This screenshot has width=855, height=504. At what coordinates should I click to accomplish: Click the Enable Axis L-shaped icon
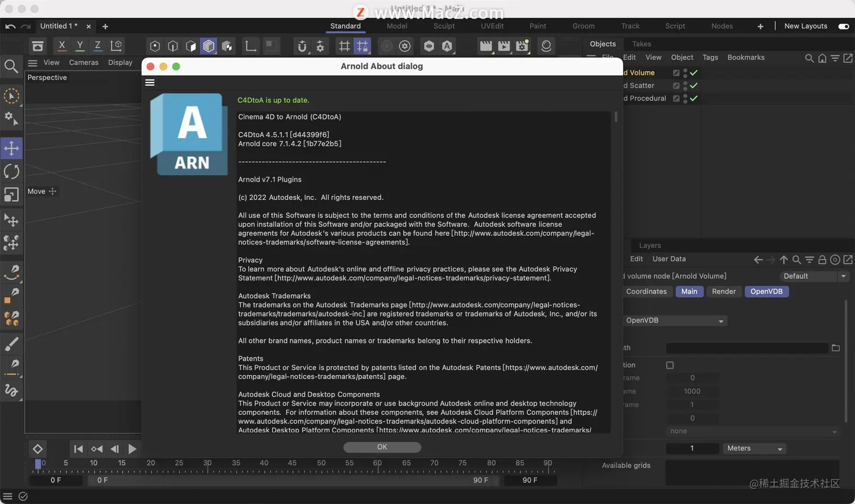click(251, 46)
